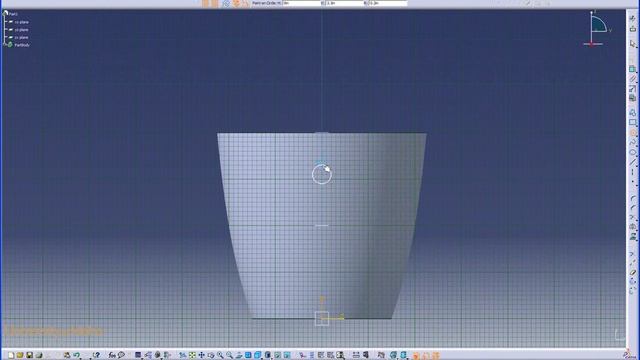
Task: Select the zx plane tree item
Action: pyautogui.click(x=21, y=38)
